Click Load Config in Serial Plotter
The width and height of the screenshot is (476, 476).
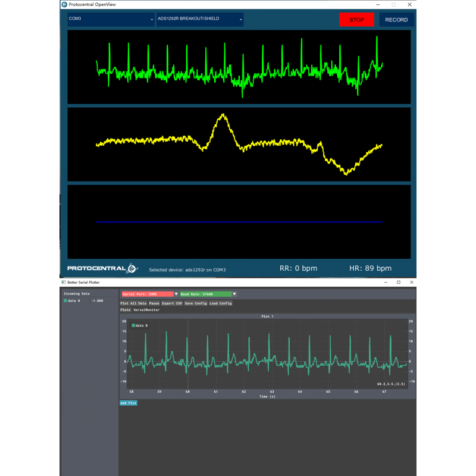click(x=221, y=303)
